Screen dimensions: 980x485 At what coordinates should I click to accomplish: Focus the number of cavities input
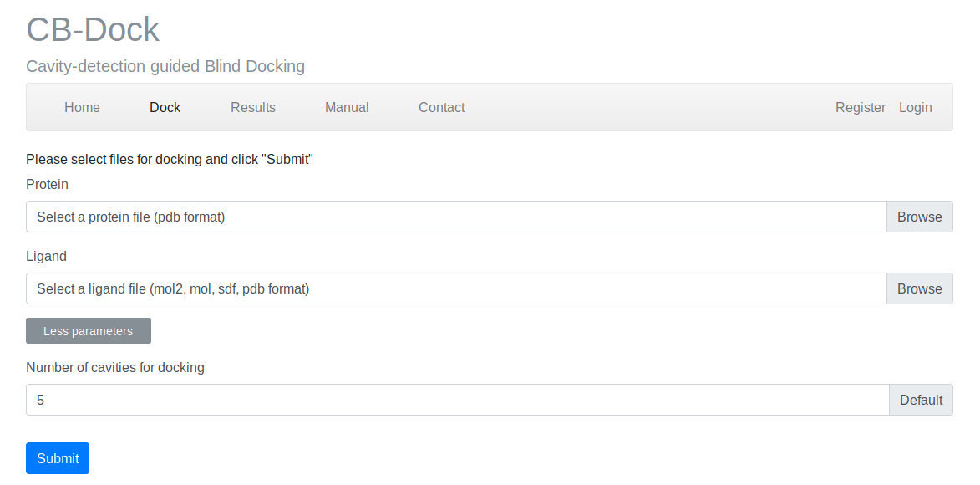click(457, 400)
